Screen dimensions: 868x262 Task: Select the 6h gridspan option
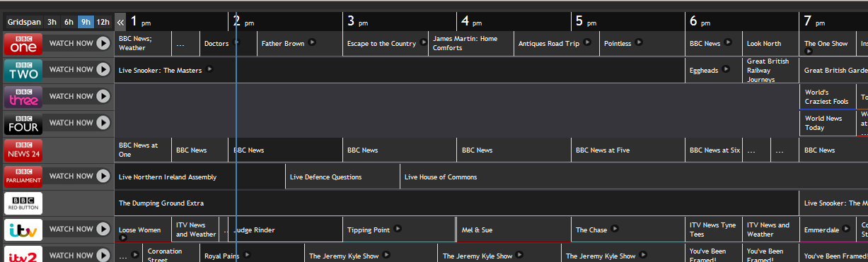69,22
